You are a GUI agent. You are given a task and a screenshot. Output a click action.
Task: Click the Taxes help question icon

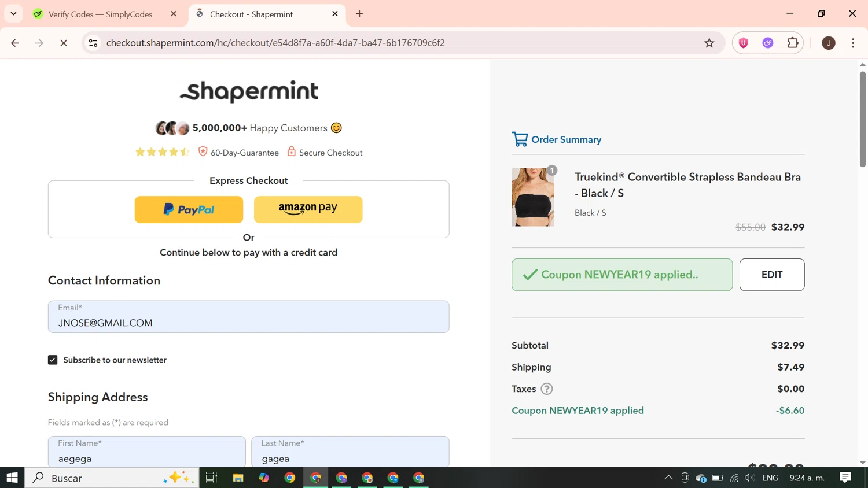pos(546,389)
